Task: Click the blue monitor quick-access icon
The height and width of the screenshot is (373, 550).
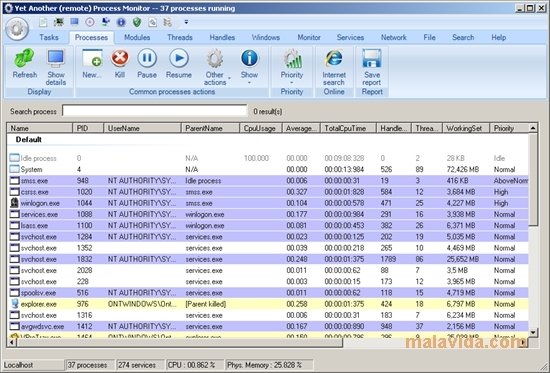Action: (x=74, y=22)
